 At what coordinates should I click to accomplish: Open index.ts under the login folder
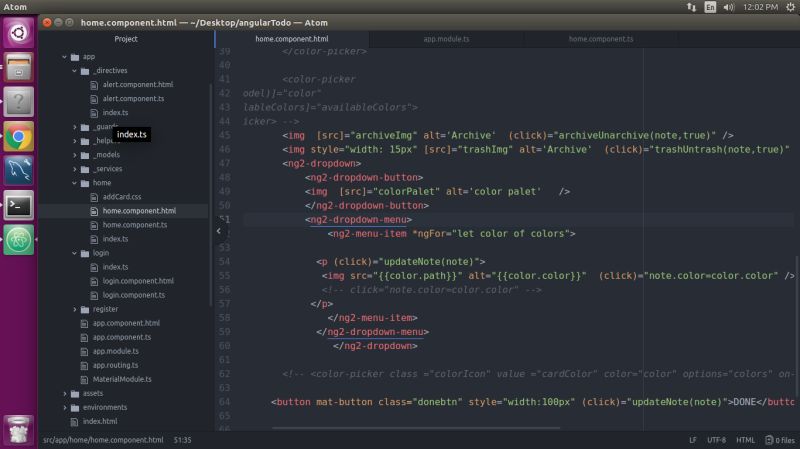coord(115,267)
